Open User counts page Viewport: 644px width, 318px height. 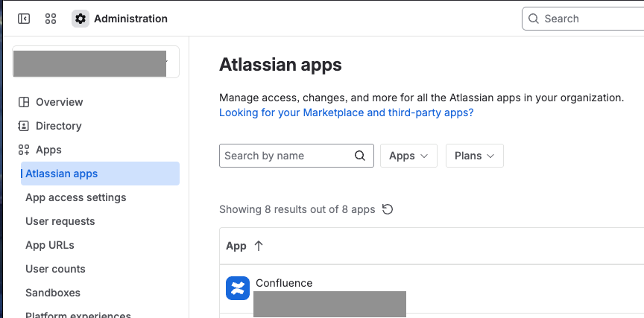click(55, 269)
